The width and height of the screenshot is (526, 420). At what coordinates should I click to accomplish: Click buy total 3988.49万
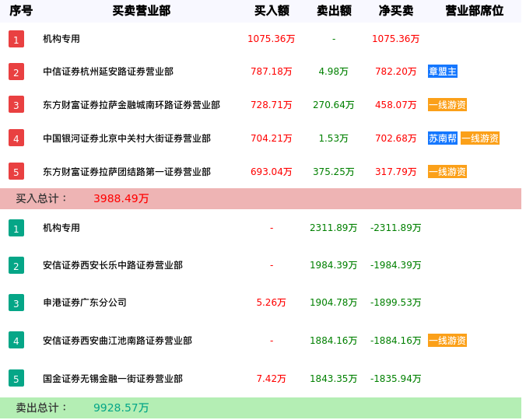click(121, 198)
